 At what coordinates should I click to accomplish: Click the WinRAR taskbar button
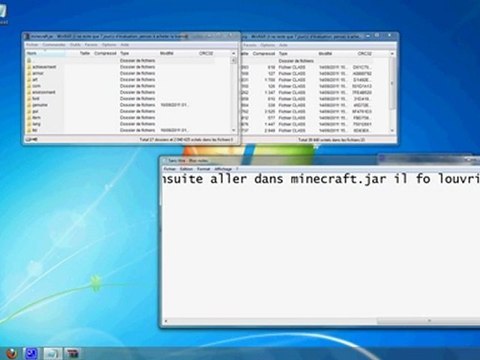tap(72, 353)
